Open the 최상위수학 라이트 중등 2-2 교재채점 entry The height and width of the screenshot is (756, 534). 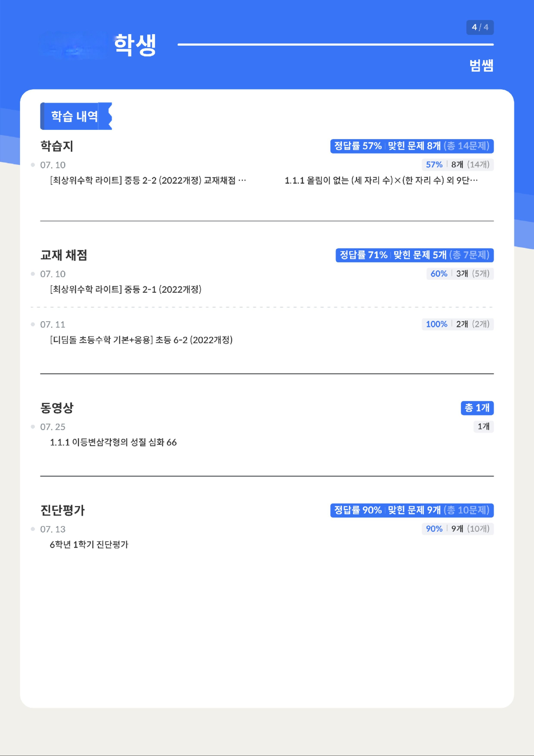tap(148, 180)
